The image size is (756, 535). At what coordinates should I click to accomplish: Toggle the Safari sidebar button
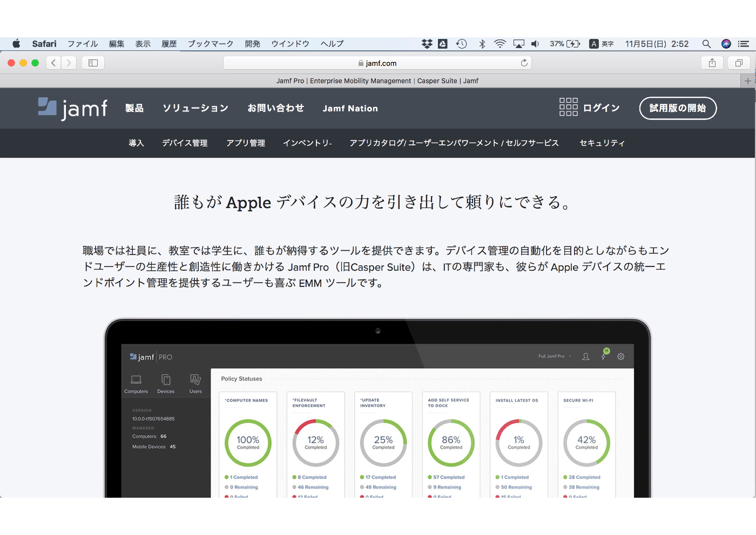(x=93, y=63)
